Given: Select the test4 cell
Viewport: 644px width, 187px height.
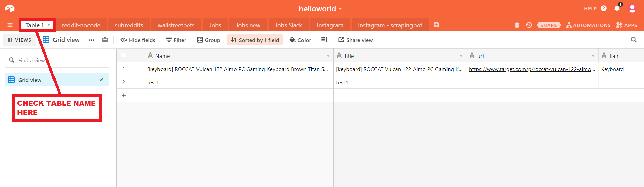Looking at the screenshot, I should tap(400, 82).
